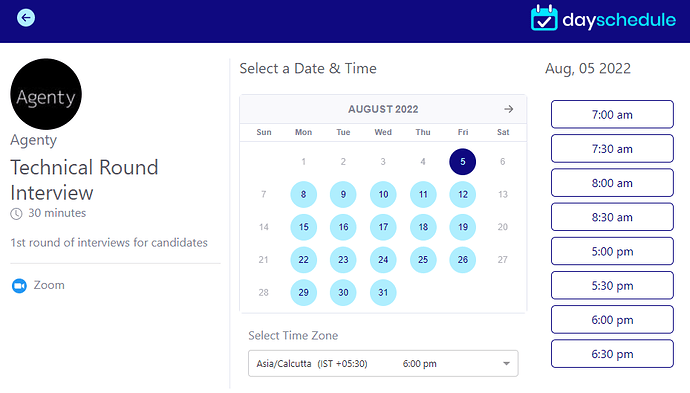Pick the 5:00 pm time slot
This screenshot has width=690, height=393.
pos(612,251)
